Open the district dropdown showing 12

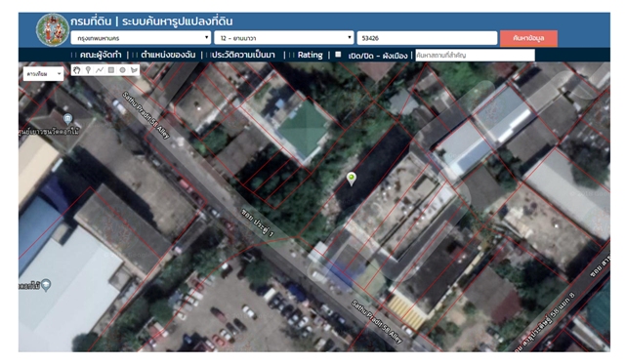284,38
